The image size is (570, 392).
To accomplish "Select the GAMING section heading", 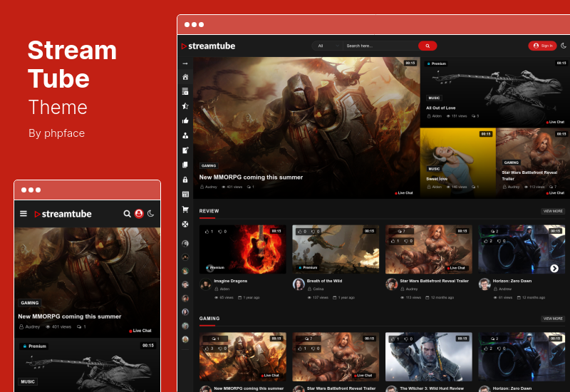I will point(209,319).
